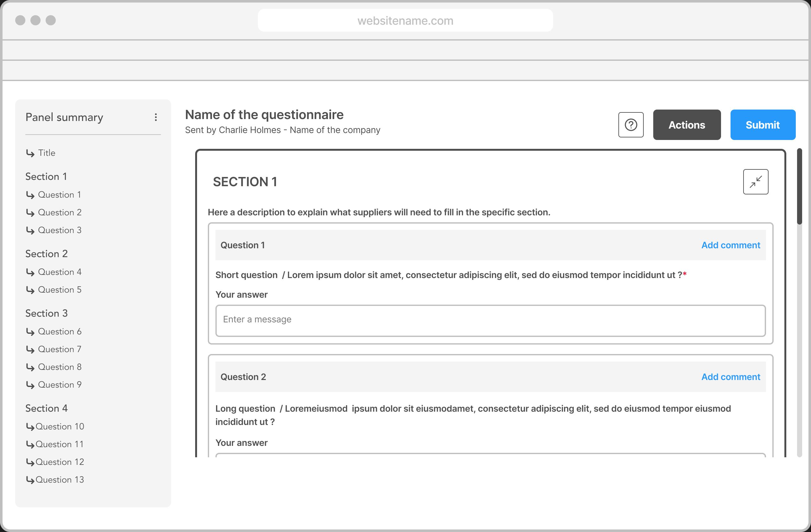Viewport: 811px width, 532px height.
Task: Collapse Section 1 with the shrink icon
Action: (756, 182)
